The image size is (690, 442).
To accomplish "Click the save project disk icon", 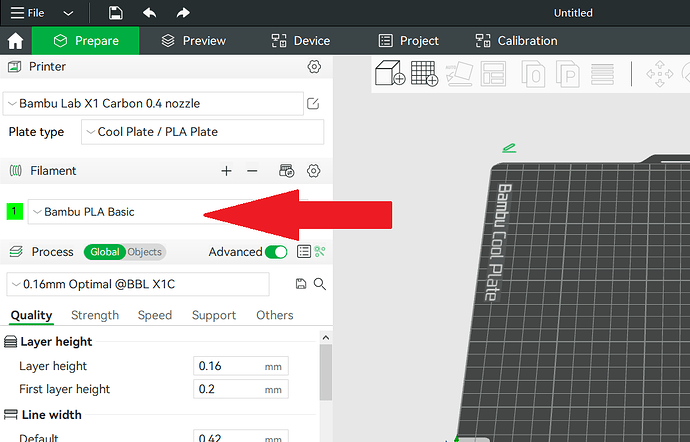I will click(115, 13).
